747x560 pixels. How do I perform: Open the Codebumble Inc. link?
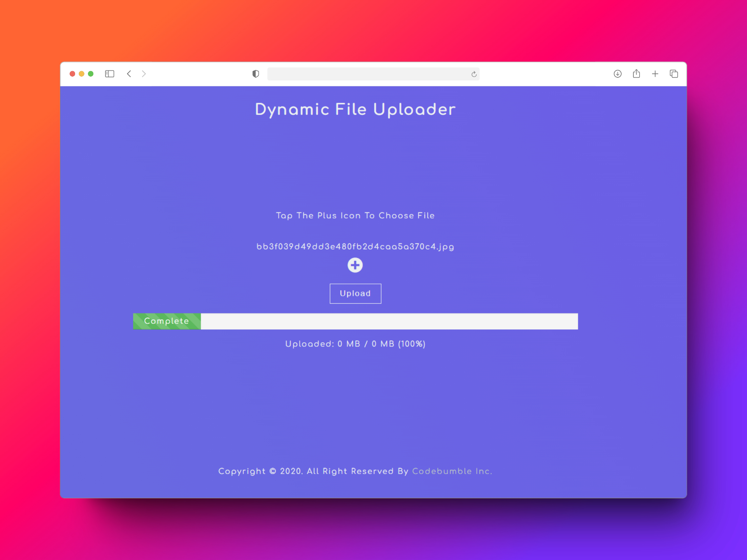pyautogui.click(x=452, y=471)
